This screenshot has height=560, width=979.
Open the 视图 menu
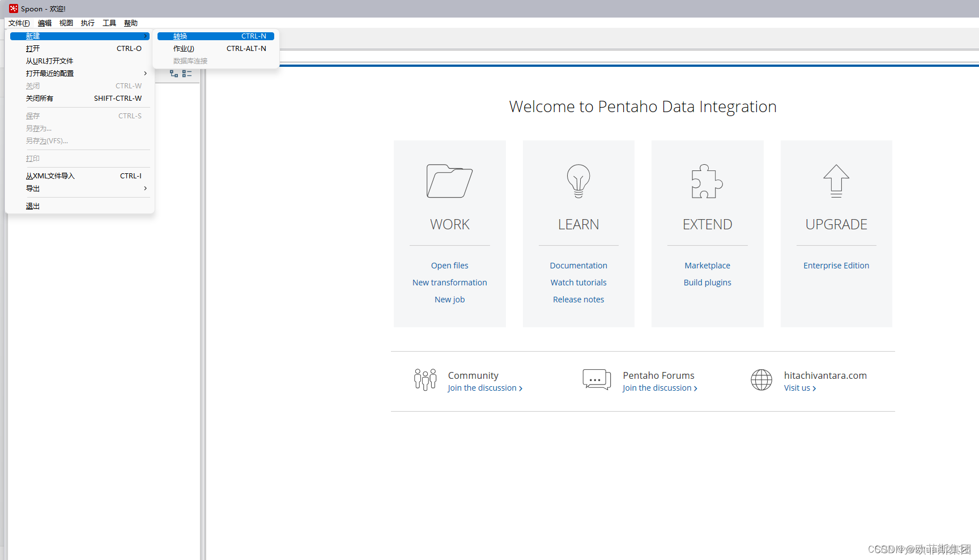point(66,23)
